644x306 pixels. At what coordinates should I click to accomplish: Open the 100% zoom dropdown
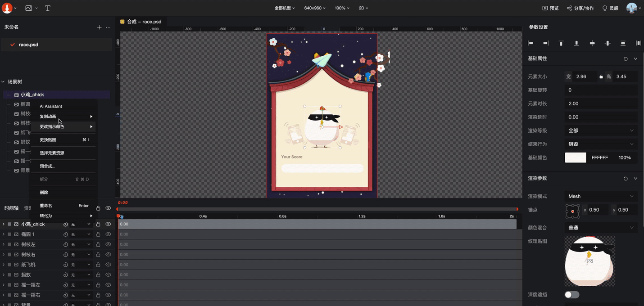pyautogui.click(x=342, y=8)
